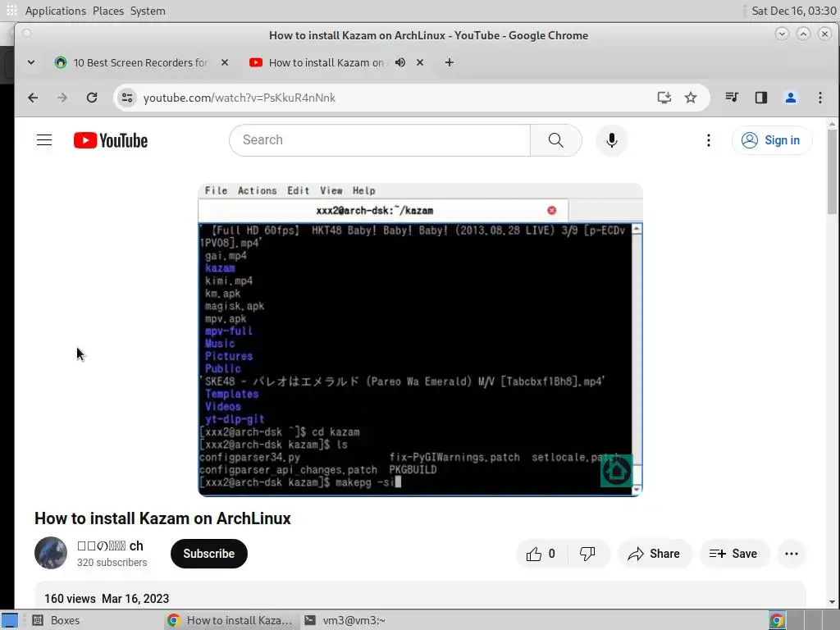Click the show desktop button in taskbar
Viewport: 840px width, 630px height.
(10, 620)
